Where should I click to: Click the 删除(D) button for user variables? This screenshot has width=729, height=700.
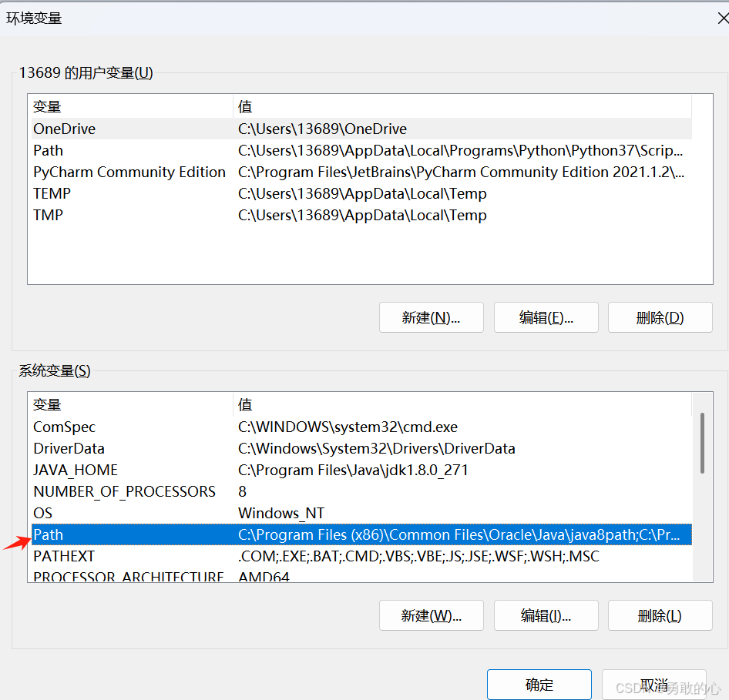point(660,317)
